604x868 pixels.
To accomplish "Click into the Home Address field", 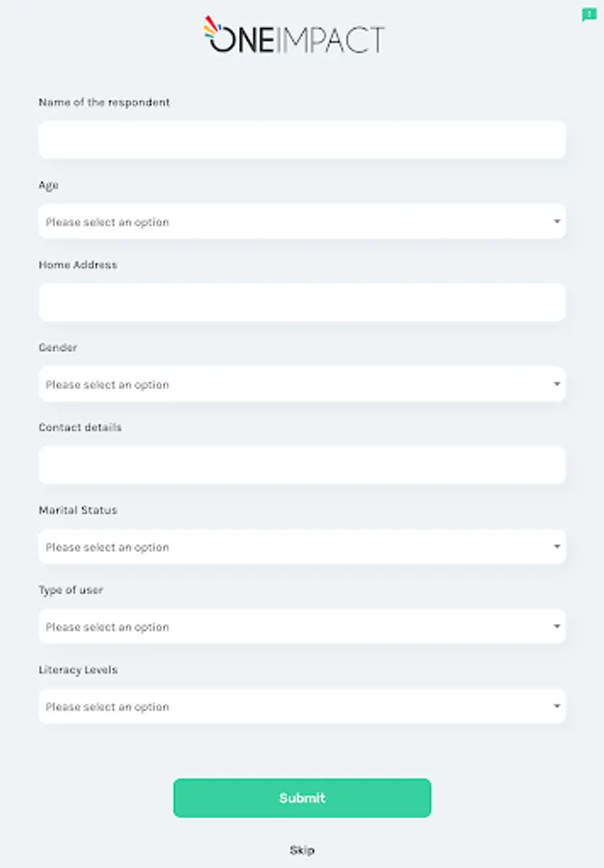I will pos(302,303).
